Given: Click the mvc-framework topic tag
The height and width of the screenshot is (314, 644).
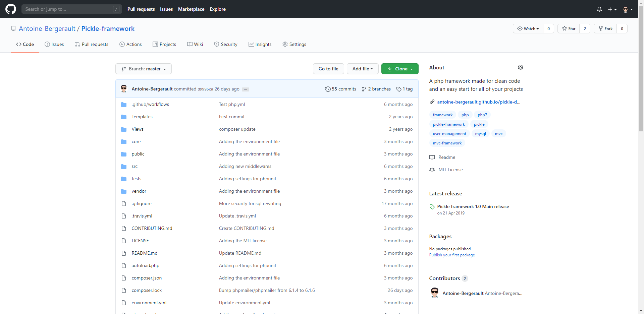Looking at the screenshot, I should (447, 143).
